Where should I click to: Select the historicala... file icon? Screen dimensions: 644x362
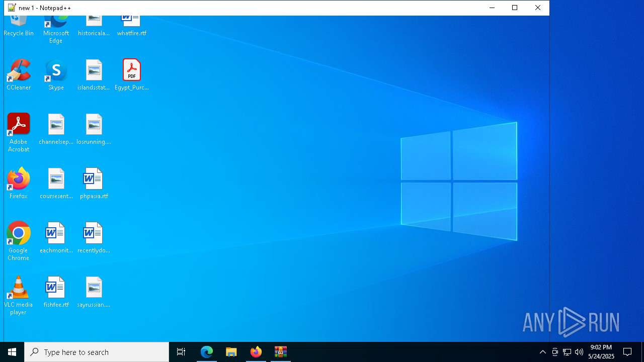(x=94, y=26)
